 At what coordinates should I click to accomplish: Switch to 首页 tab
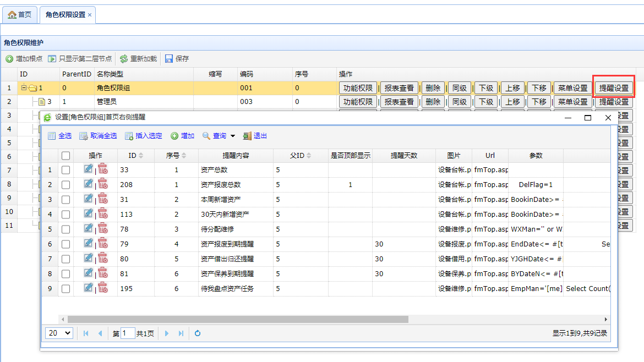coord(20,15)
